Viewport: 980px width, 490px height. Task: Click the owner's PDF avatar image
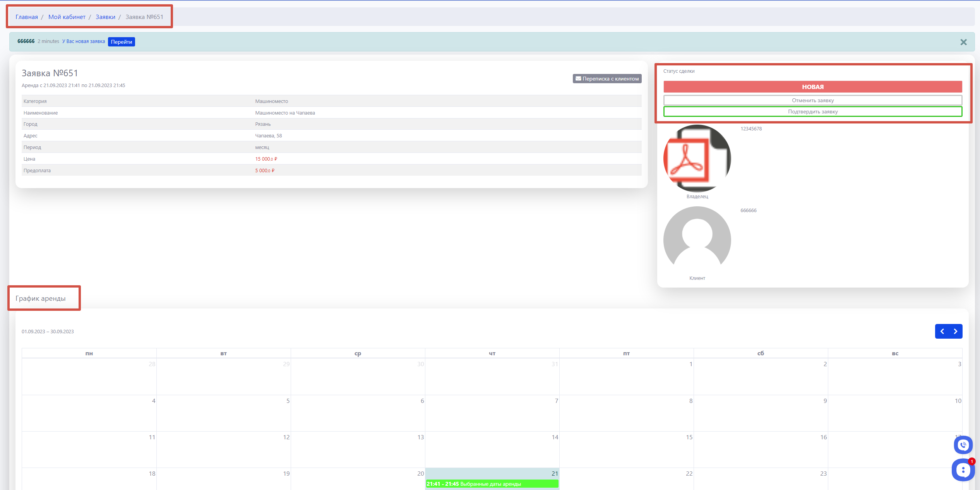click(x=697, y=158)
